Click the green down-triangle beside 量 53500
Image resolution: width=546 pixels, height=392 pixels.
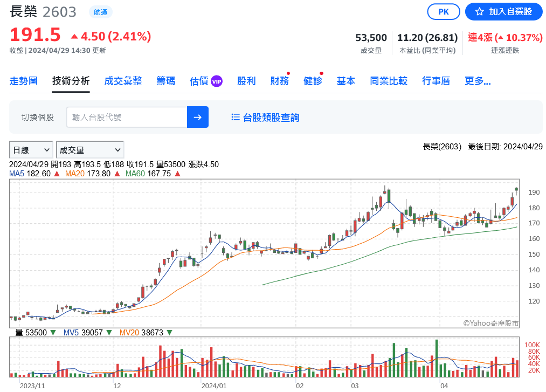pyautogui.click(x=53, y=333)
